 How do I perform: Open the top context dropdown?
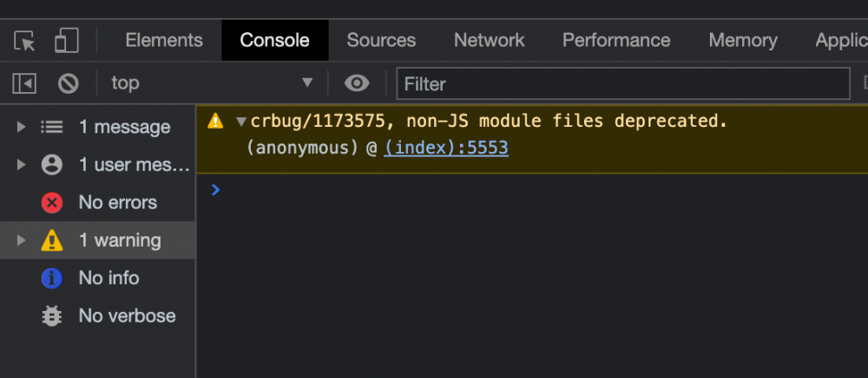211,83
